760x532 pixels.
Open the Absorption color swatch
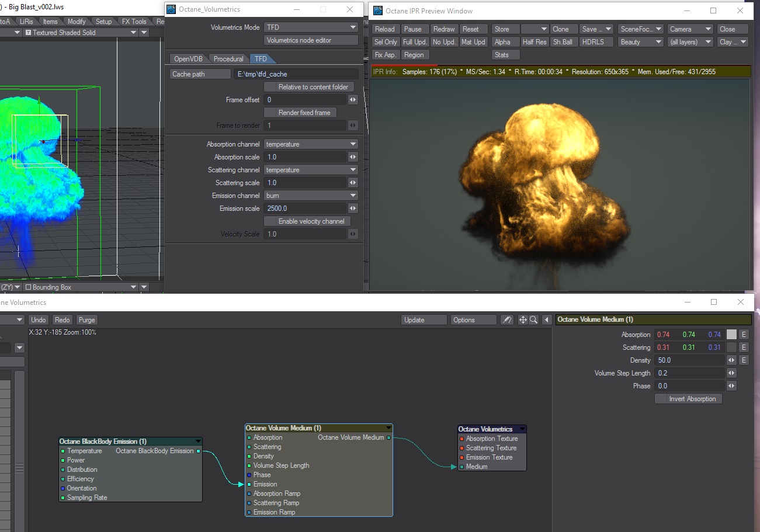click(731, 335)
